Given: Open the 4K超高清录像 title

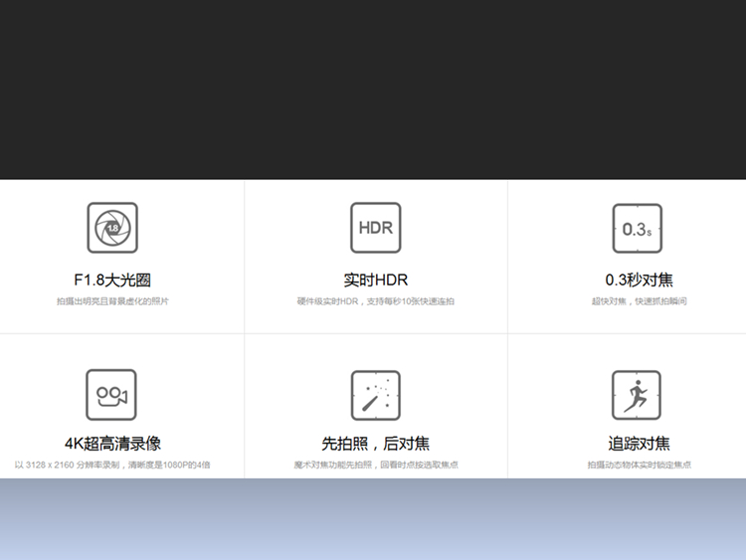Looking at the screenshot, I should click(112, 444).
